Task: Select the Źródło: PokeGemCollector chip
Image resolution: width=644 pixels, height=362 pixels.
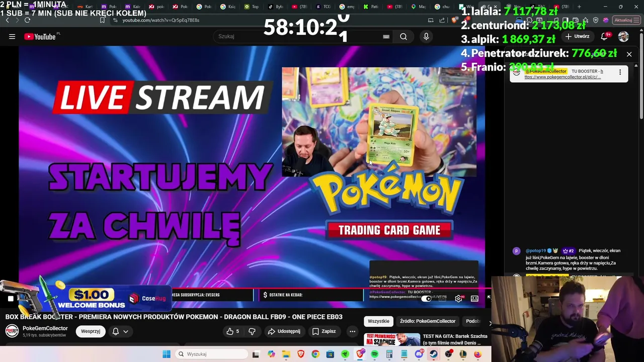Action: [428, 321]
